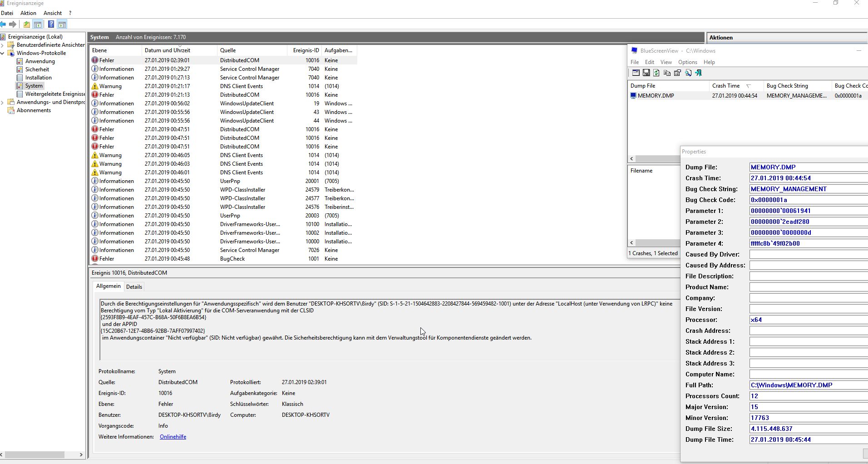This screenshot has height=464, width=868.
Task: Toggle the console tree pane toolbar icon
Action: (x=38, y=24)
